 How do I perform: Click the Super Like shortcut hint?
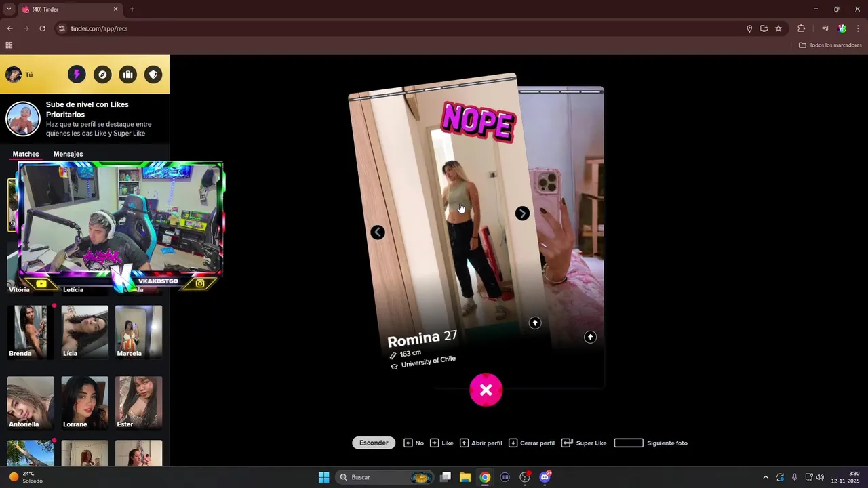[x=584, y=443]
